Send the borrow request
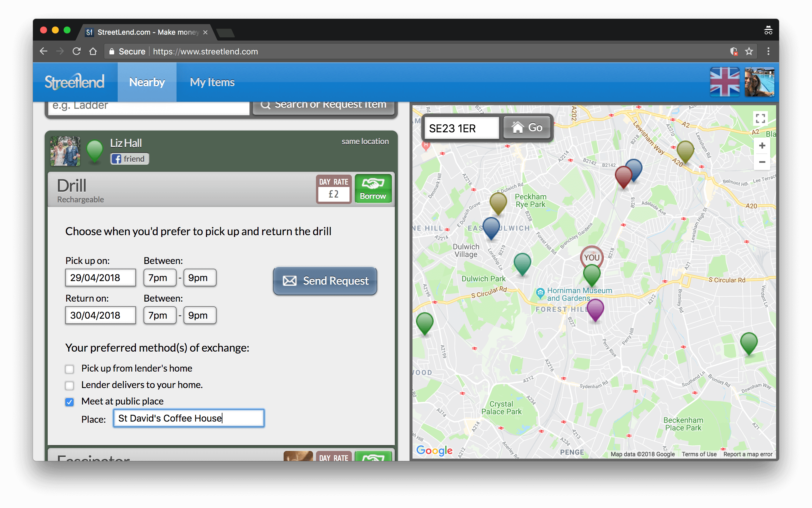 click(x=325, y=280)
